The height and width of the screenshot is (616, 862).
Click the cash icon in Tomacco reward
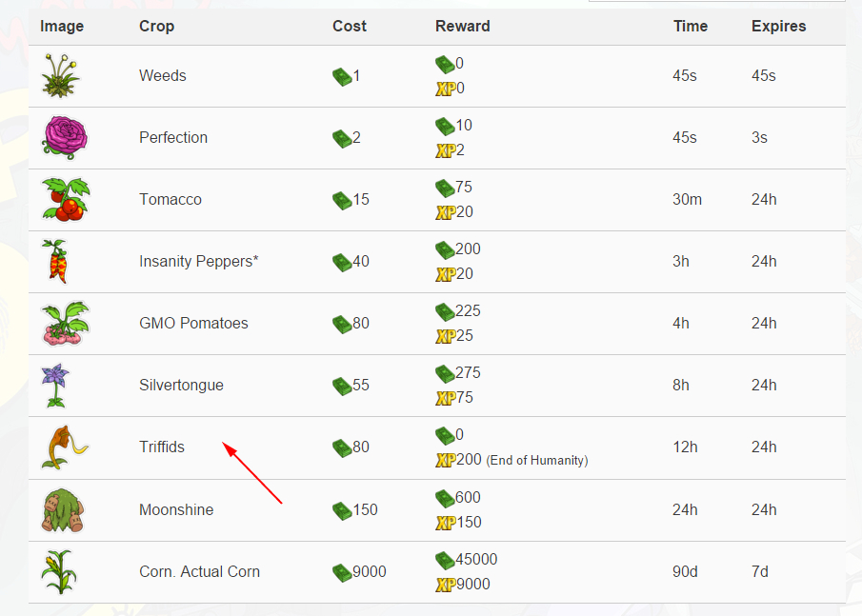pyautogui.click(x=445, y=188)
